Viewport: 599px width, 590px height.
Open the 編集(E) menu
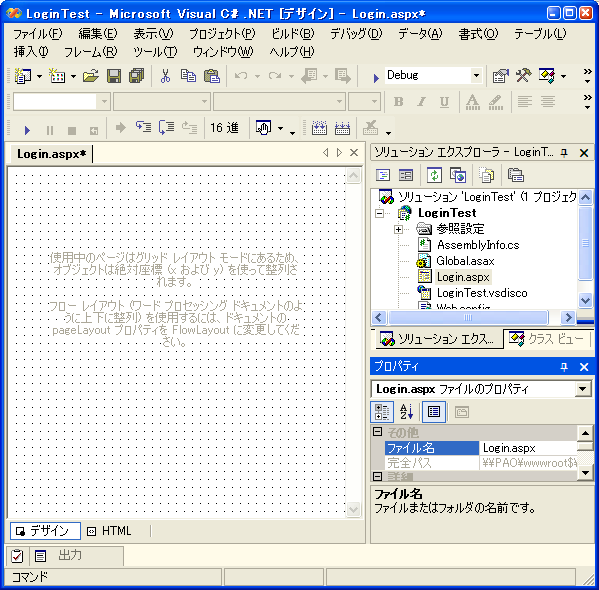(98, 34)
